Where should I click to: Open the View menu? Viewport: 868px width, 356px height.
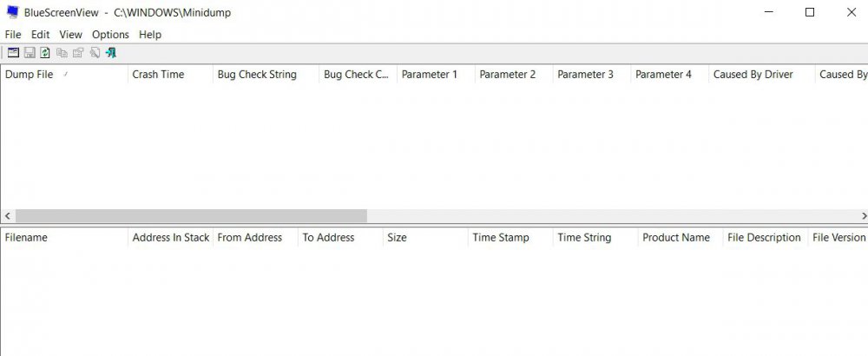click(71, 35)
